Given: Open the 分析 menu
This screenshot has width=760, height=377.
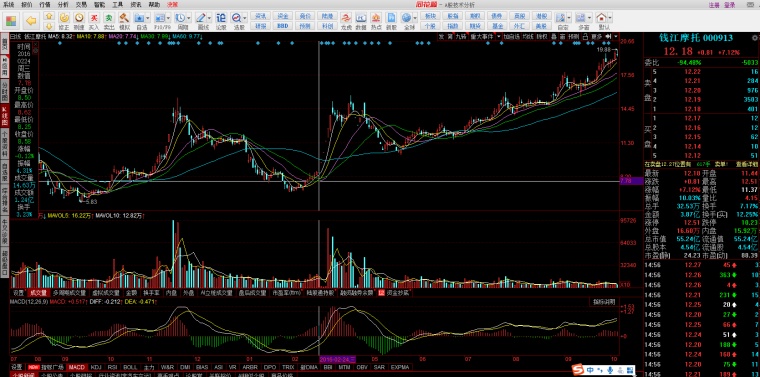Looking at the screenshot, I should (x=63, y=4).
